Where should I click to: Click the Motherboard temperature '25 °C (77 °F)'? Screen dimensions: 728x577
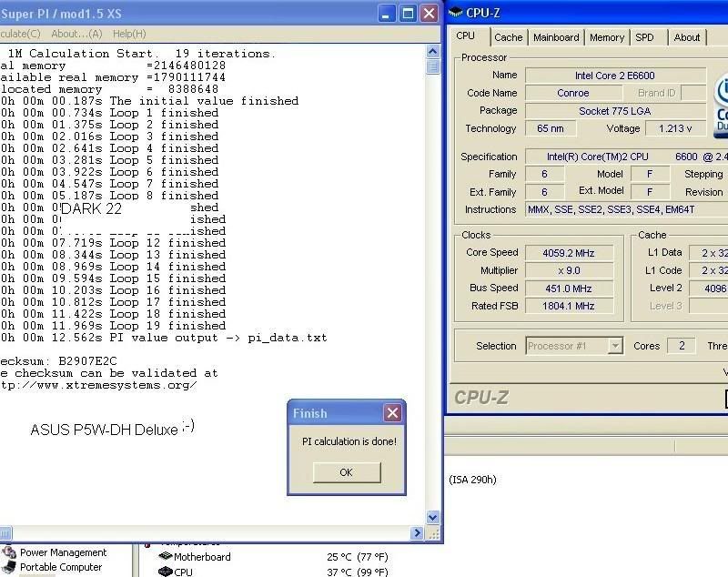tap(358, 557)
